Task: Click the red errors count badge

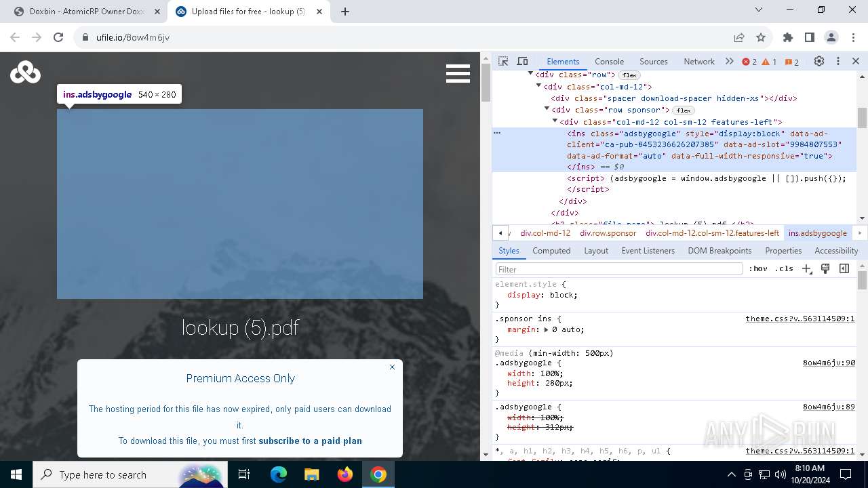Action: click(749, 62)
